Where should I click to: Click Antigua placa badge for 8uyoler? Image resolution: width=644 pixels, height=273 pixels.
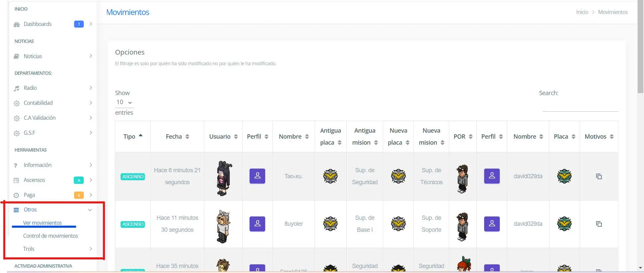tap(330, 224)
